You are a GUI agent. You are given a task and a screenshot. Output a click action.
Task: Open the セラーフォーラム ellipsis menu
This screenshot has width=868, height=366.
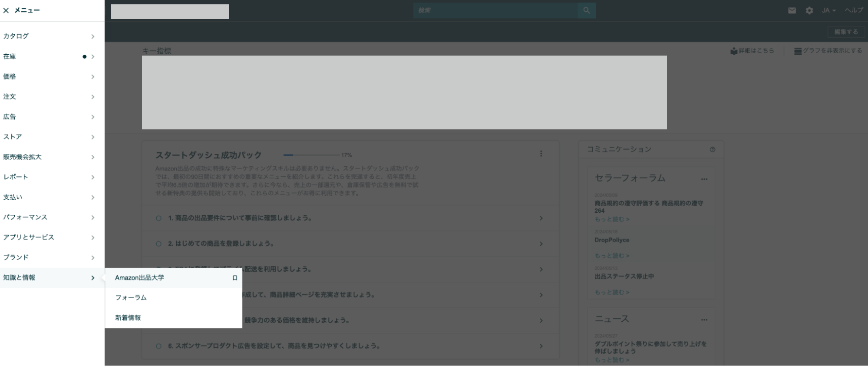pos(704,179)
